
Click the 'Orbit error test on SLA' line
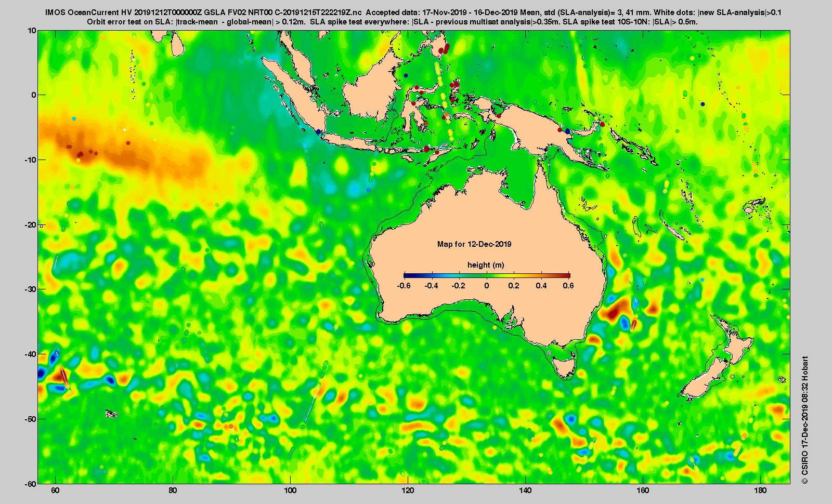(x=392, y=22)
